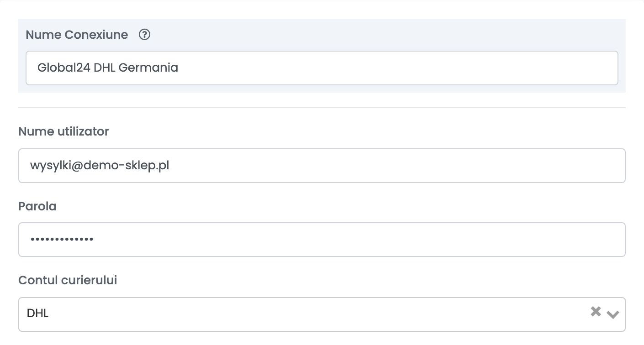Click the Parola label
This screenshot has width=644, height=345.
37,206
